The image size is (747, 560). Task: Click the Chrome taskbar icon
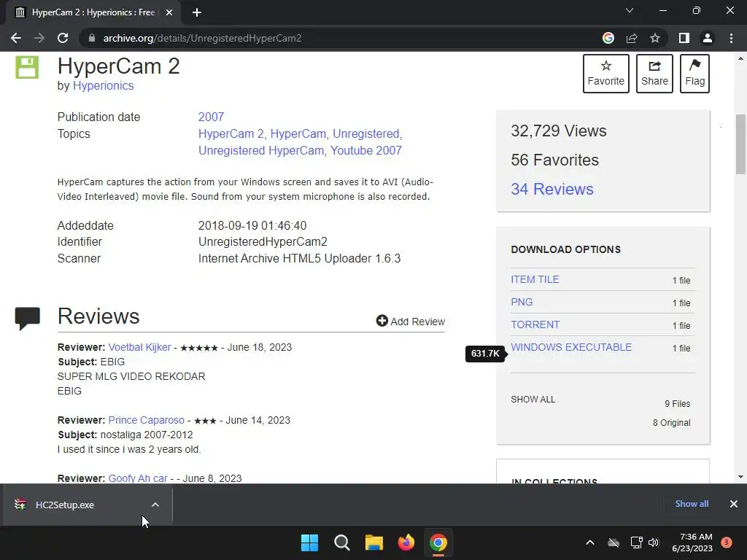coord(438,542)
